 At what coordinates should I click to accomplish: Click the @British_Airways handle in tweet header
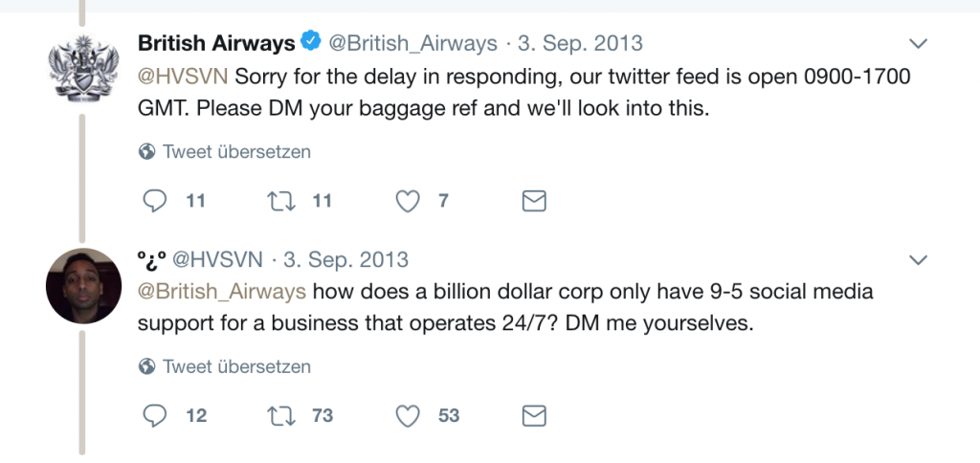413,43
